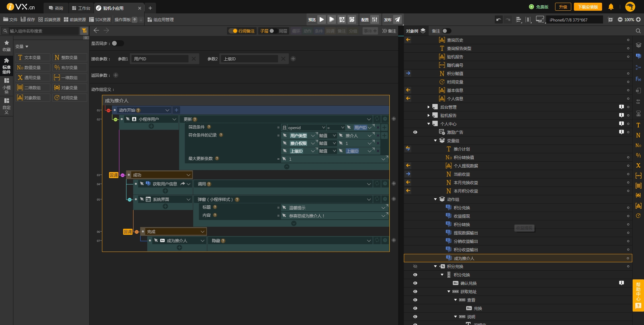Click the preview play button
644x325 pixels.
[322, 19]
